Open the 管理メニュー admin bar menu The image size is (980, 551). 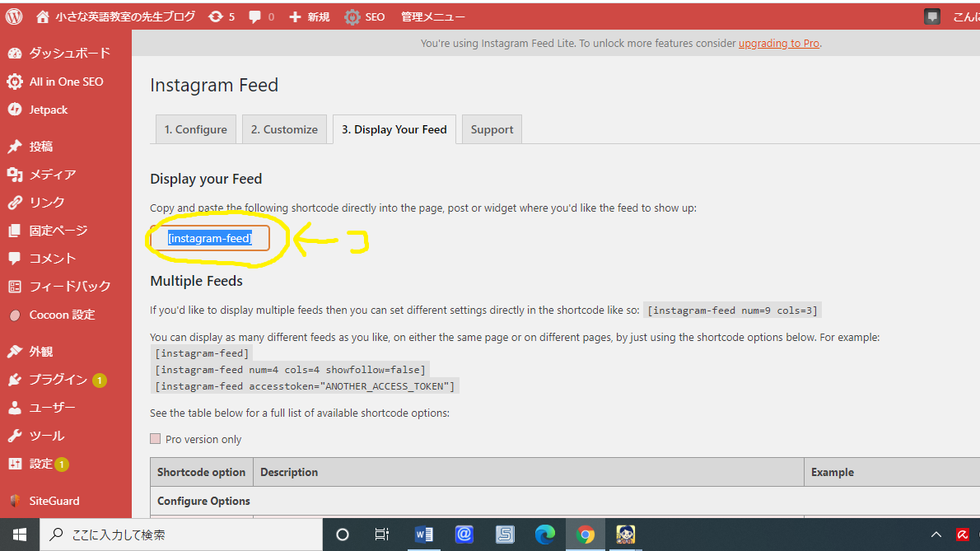click(433, 16)
